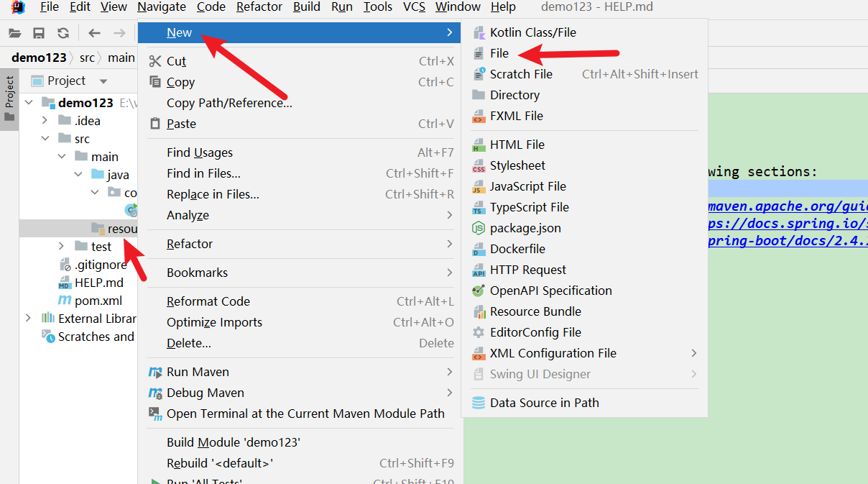Open the Analyze submenu
868x484 pixels.
click(x=300, y=215)
